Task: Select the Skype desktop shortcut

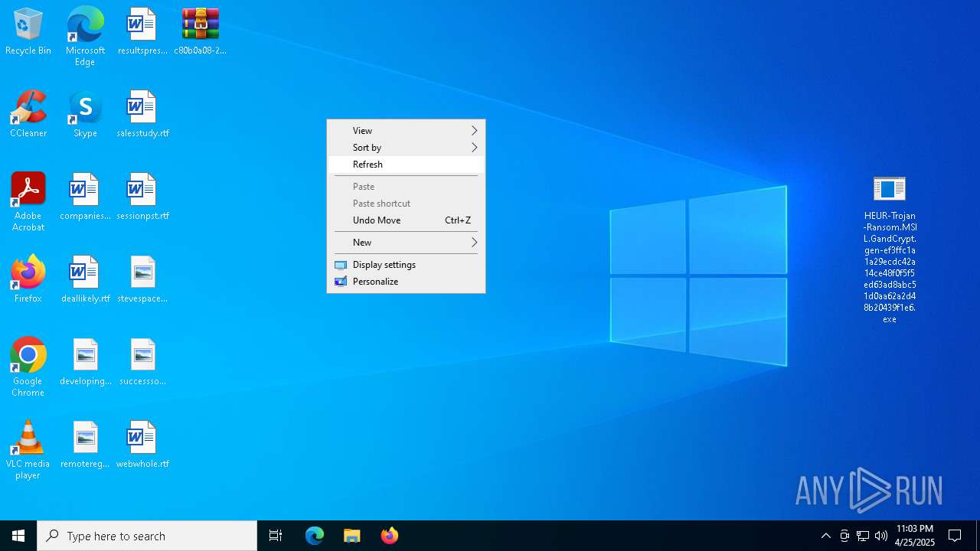Action: click(x=85, y=115)
